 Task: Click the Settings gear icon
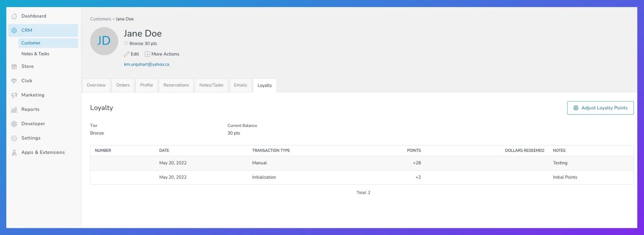[x=14, y=138]
